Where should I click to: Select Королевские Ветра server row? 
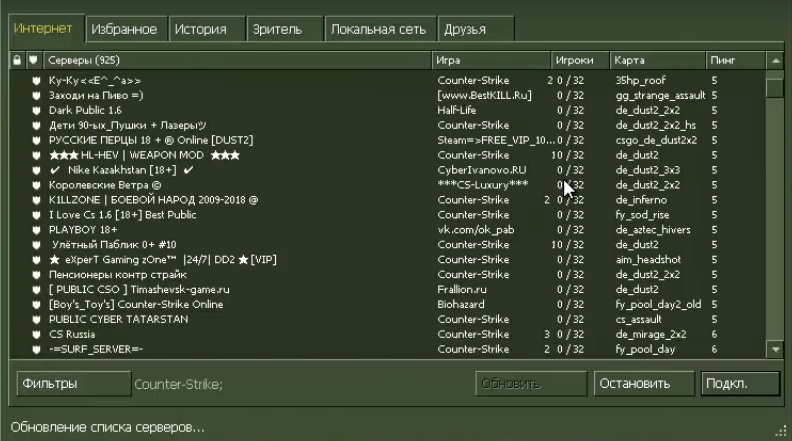click(388, 185)
